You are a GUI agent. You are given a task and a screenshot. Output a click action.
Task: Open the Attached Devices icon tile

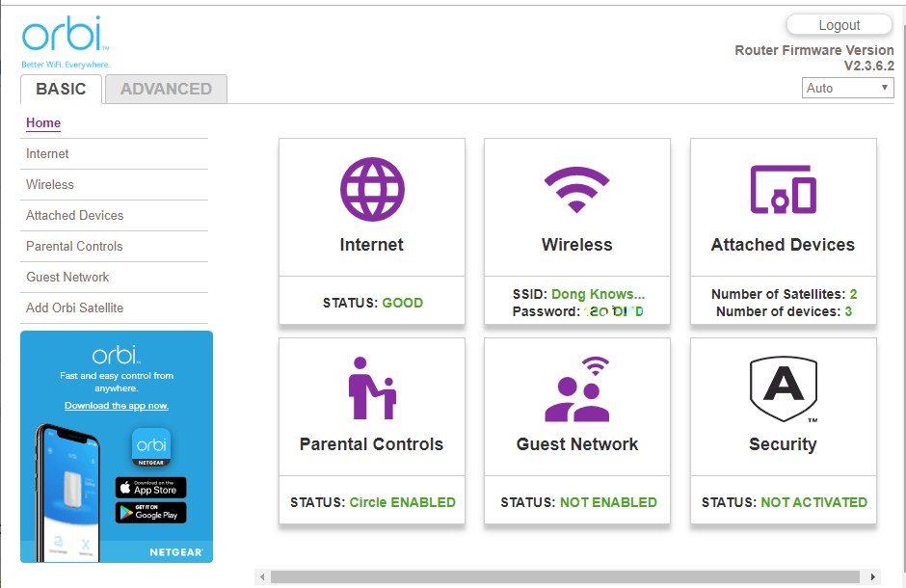(x=783, y=190)
